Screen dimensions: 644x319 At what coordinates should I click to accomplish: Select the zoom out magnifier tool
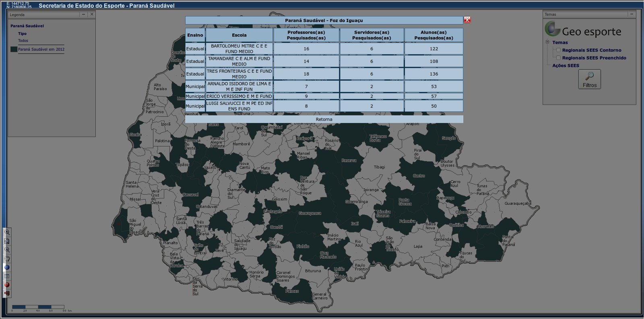[7, 250]
